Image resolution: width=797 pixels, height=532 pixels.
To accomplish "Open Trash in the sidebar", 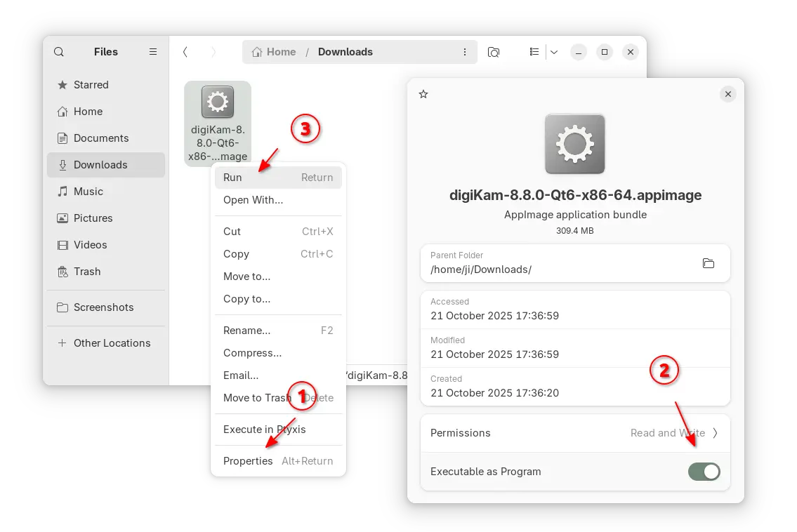I will (87, 272).
